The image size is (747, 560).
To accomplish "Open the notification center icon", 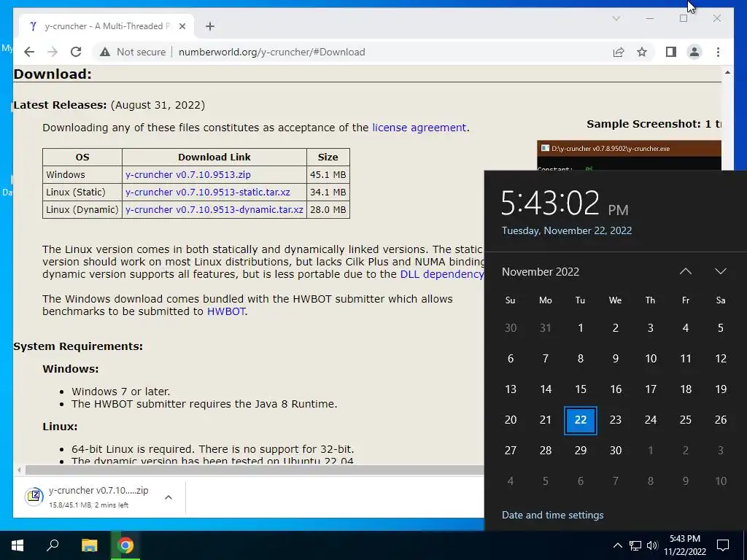I will click(x=723, y=545).
